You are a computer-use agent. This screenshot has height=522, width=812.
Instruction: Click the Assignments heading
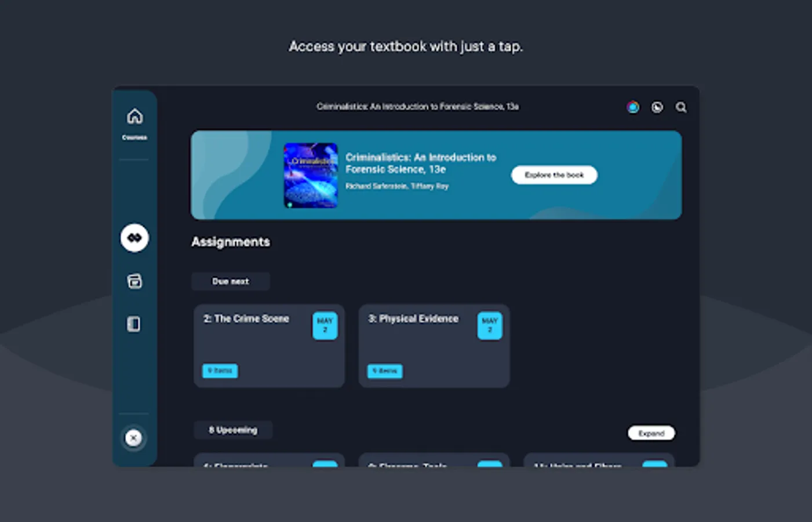pos(231,242)
